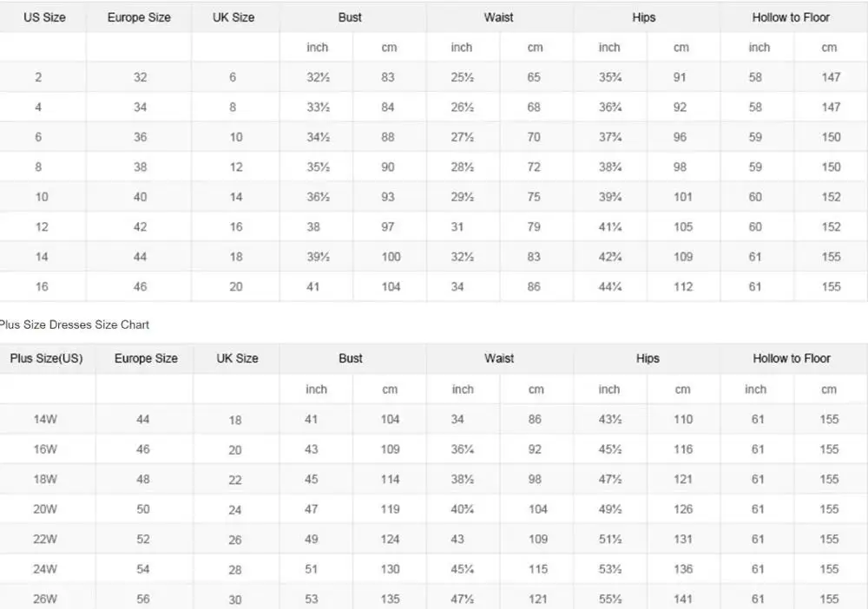Click bust value 135 cm cell

(x=391, y=599)
